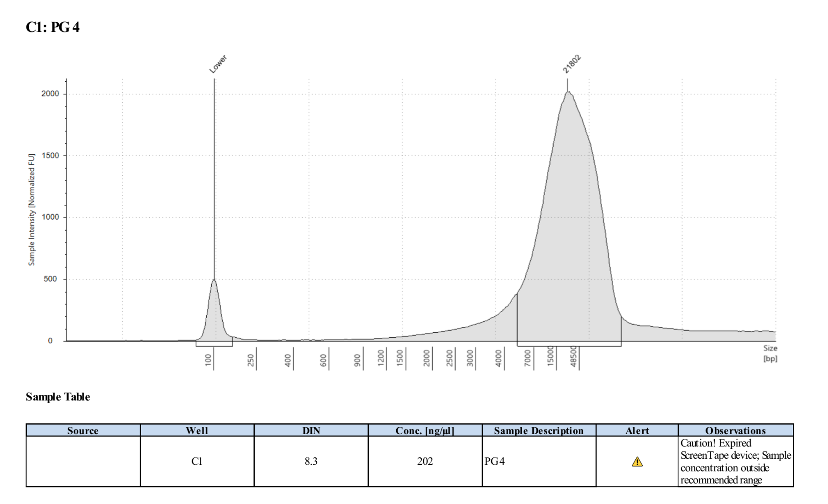
Task: Click the 'Conc. [ng/µl]' column header
Action: pyautogui.click(x=425, y=430)
